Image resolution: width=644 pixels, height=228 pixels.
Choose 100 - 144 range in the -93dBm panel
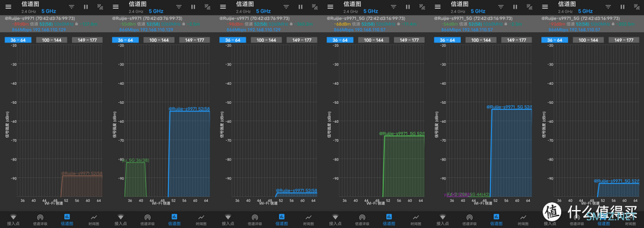point(589,40)
